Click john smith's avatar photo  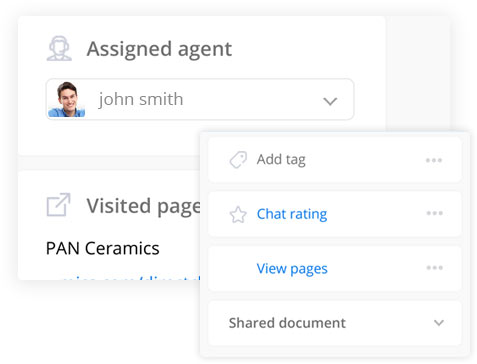(x=67, y=99)
